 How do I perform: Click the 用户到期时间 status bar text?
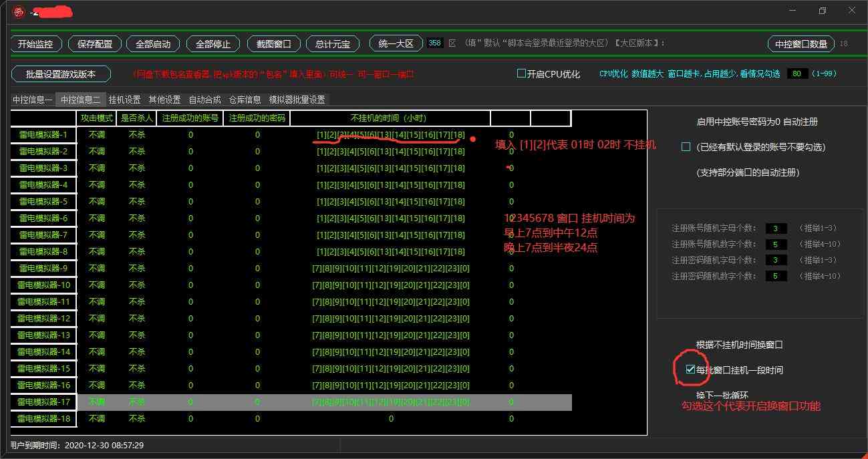click(77, 445)
